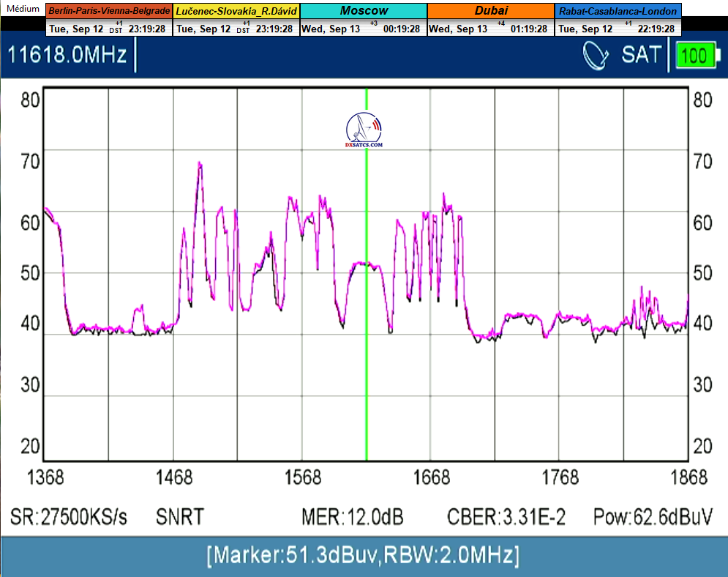Select the Rabat-Casablanca-London clock tab
Image resolution: width=728 pixels, height=577 pixels.
click(618, 12)
